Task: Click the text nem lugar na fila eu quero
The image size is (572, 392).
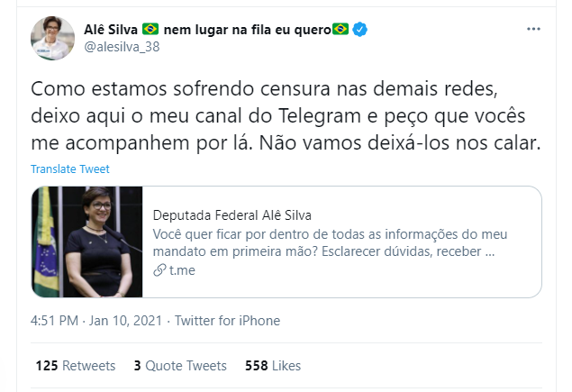Action: click(248, 30)
